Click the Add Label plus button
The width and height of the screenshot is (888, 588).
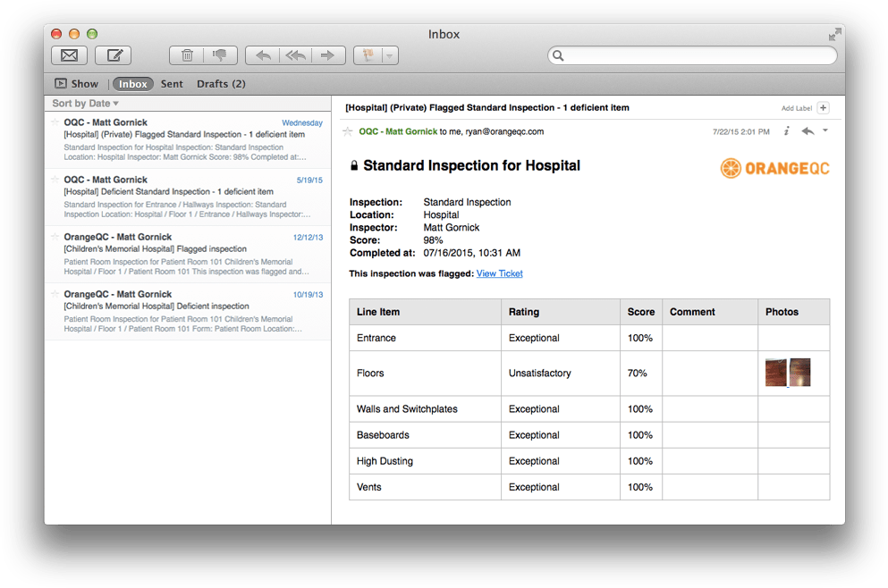pos(824,107)
